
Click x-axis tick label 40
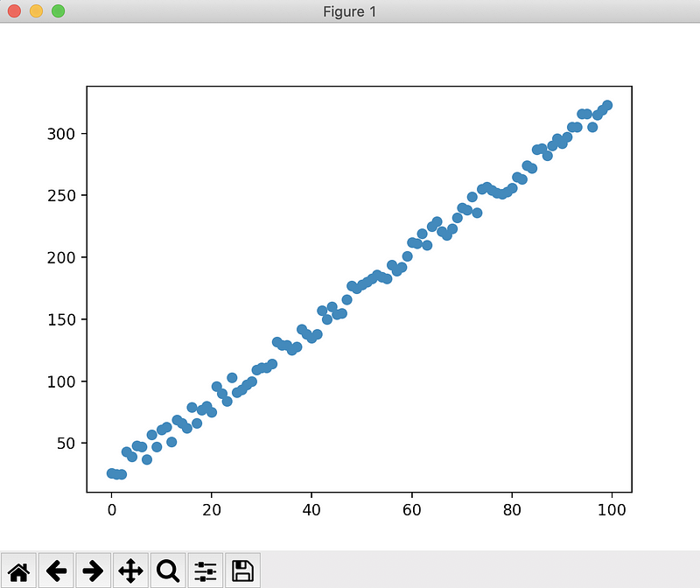coord(311,511)
